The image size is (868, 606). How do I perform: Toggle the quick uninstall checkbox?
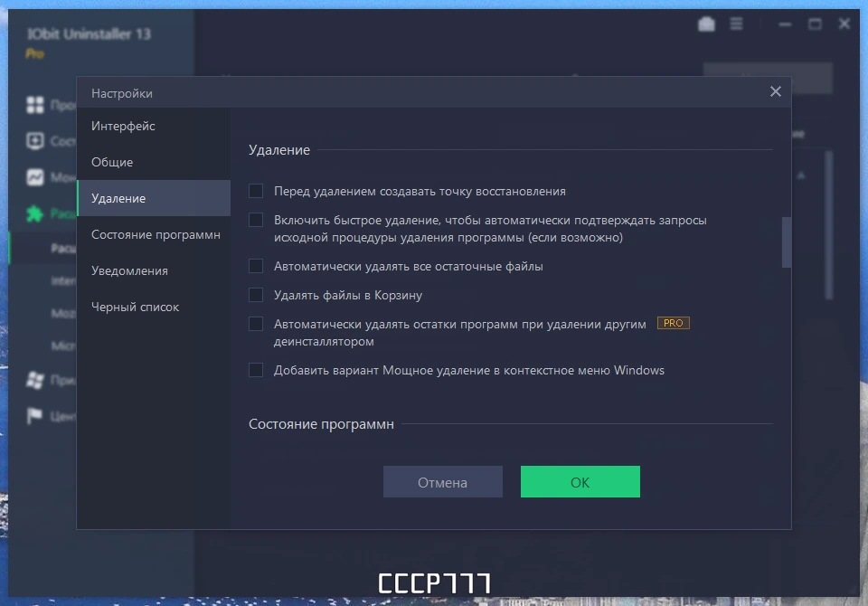tap(256, 220)
